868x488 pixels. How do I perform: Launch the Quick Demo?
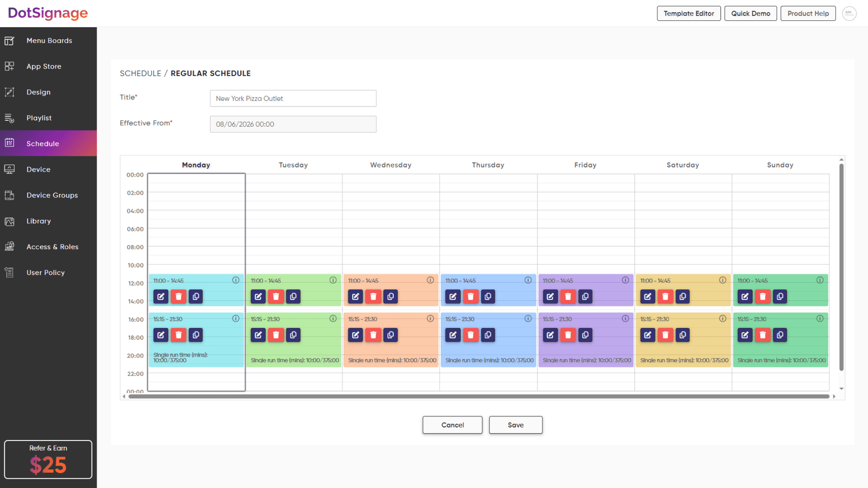click(x=750, y=14)
